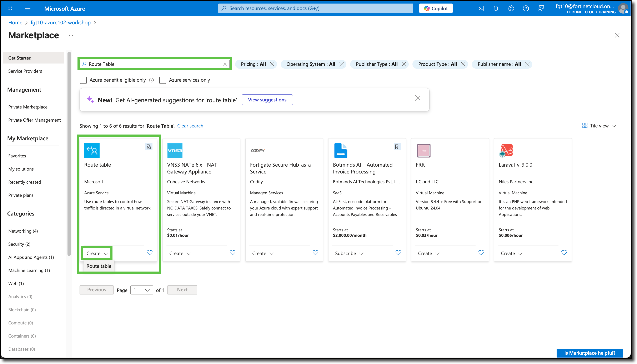Open the notifications bell

point(496,8)
